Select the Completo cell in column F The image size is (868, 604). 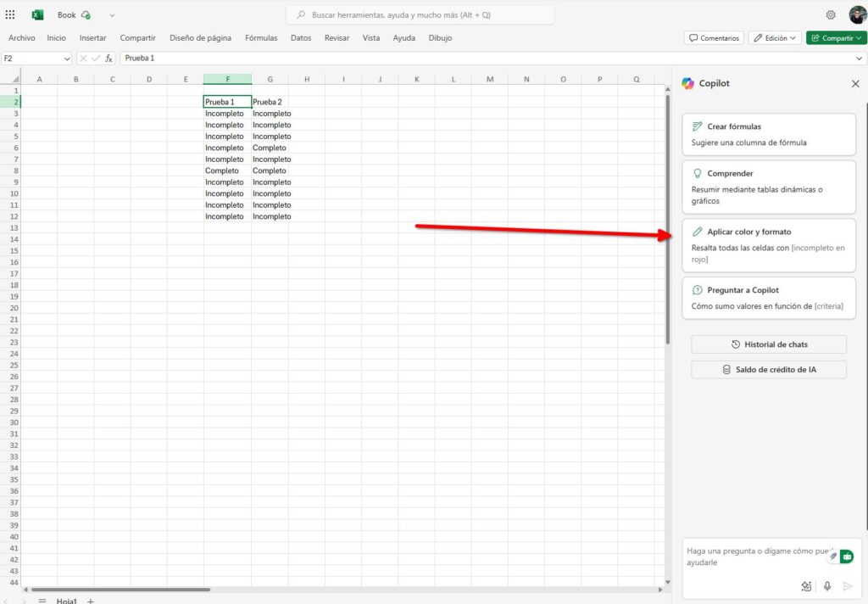[227, 171]
